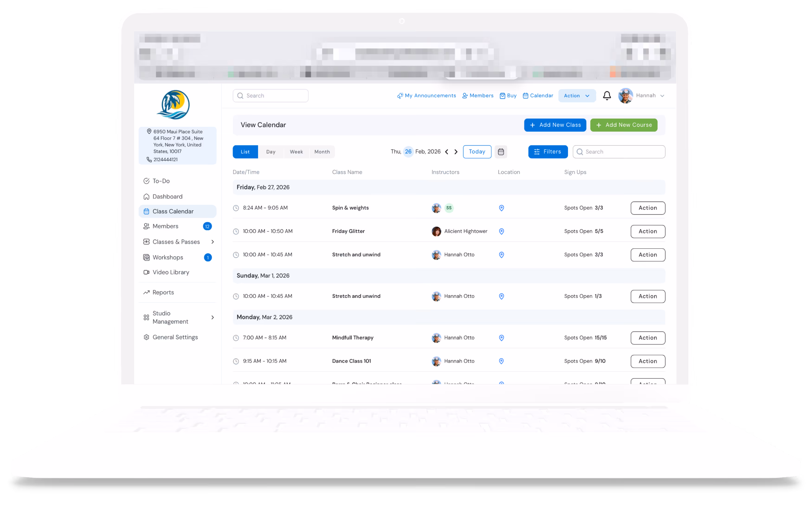Switch to Week view tab
This screenshot has height=508, width=812.
click(x=296, y=152)
